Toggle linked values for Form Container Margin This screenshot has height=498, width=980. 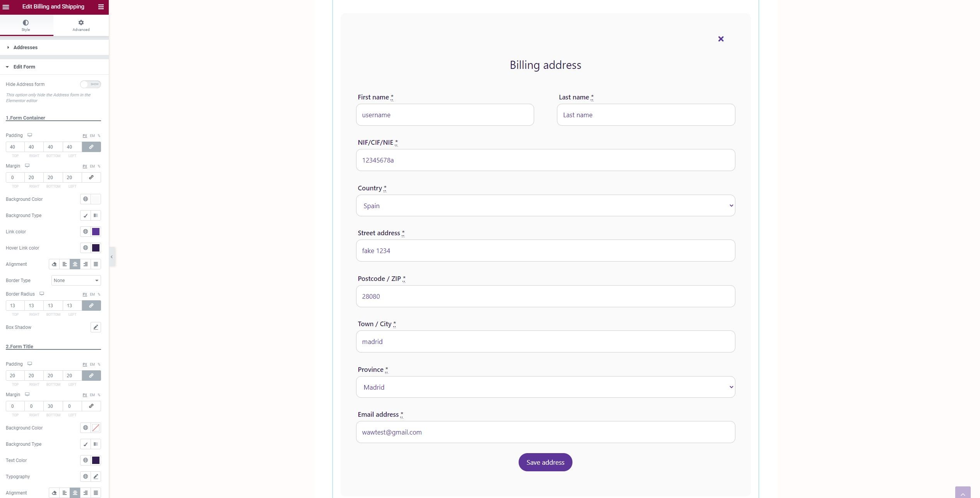click(91, 178)
